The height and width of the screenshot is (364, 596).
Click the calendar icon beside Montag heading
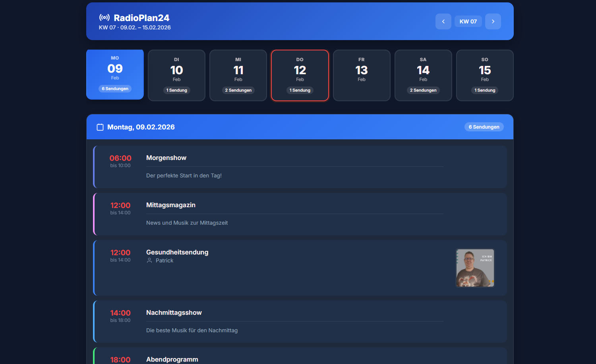tap(100, 127)
